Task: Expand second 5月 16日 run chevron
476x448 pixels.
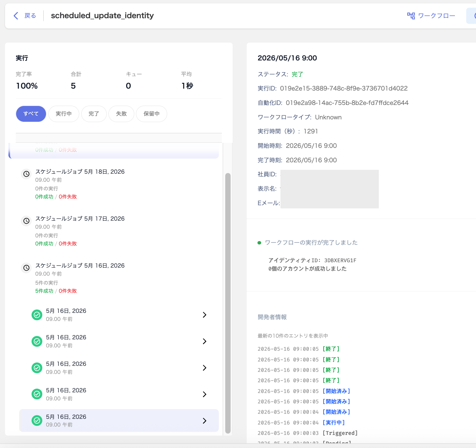Action: 204,341
